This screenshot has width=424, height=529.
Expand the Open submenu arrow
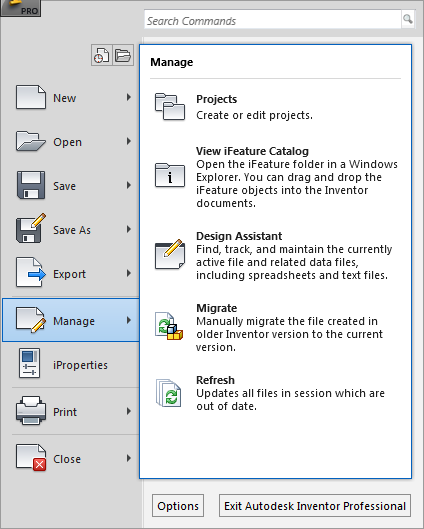click(129, 141)
